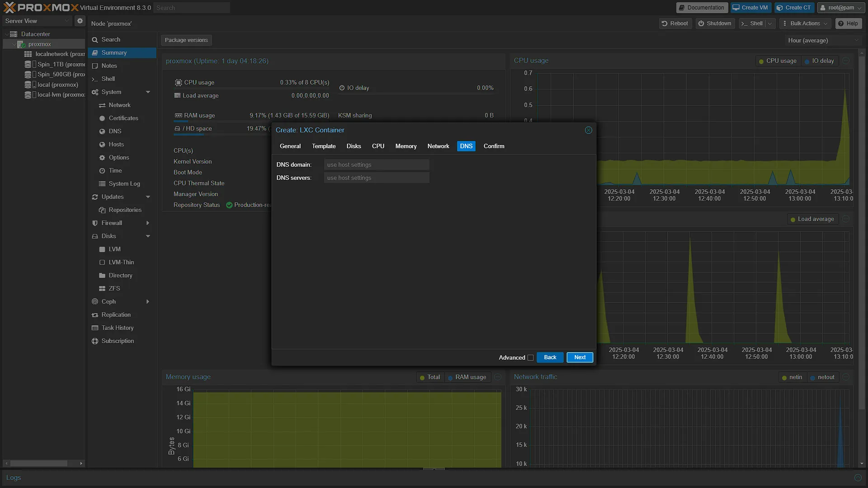
Task: Toggle Total series in Memory usage legend
Action: [x=430, y=377]
